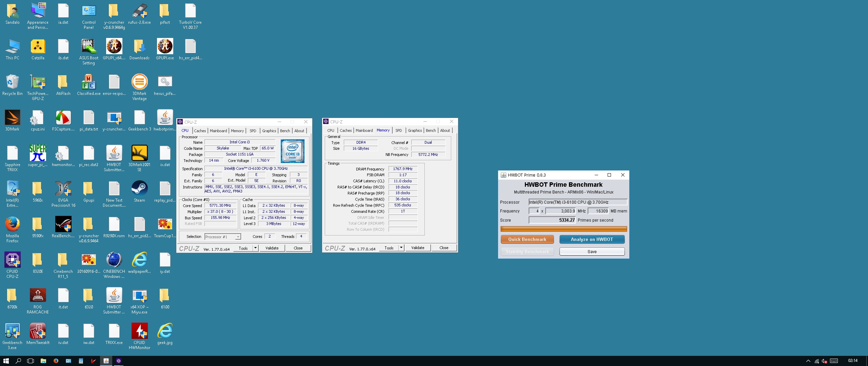868x366 pixels.
Task: Click the Intel Core i3 logo in CPU-Z
Action: click(x=292, y=151)
